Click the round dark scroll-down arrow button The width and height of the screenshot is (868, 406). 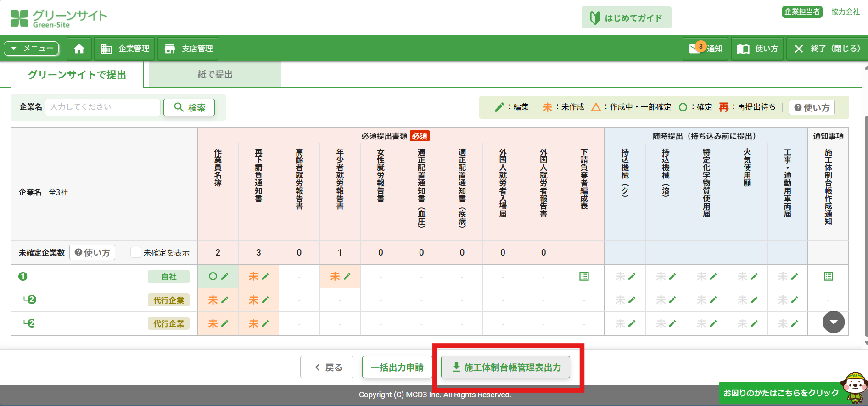833,322
